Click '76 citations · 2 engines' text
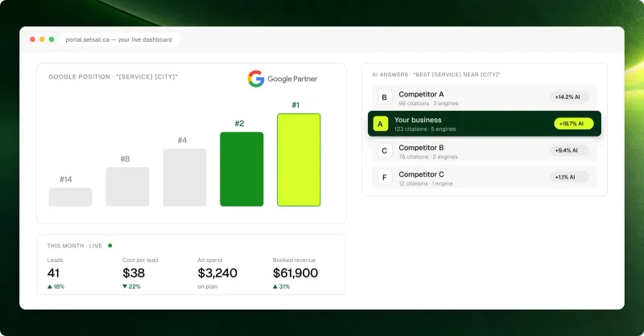The image size is (644, 336). [428, 157]
